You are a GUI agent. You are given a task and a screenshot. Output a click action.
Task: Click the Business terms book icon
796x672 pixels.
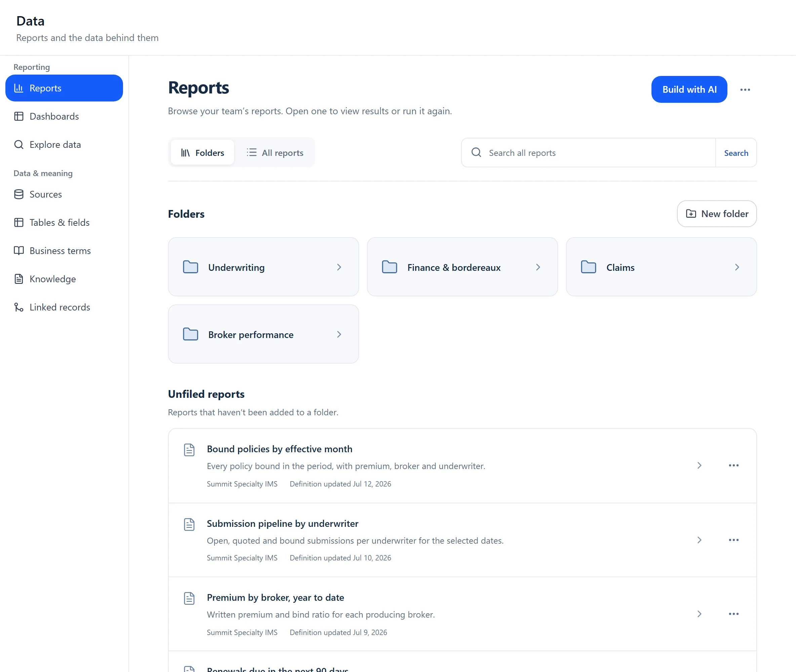pyautogui.click(x=19, y=251)
